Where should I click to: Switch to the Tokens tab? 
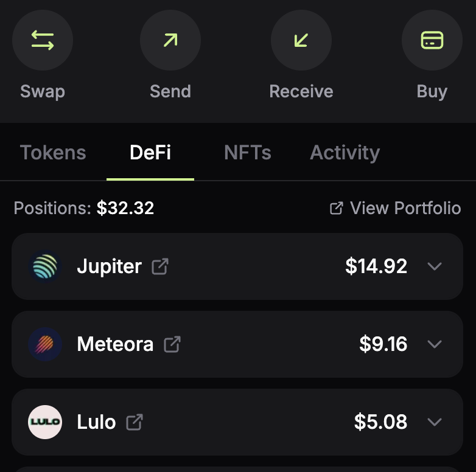click(x=53, y=153)
